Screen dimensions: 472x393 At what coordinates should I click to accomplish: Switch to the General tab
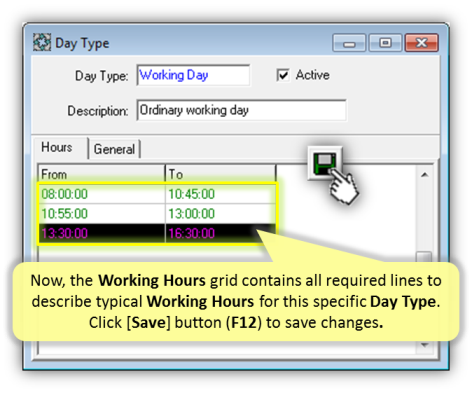click(x=114, y=149)
